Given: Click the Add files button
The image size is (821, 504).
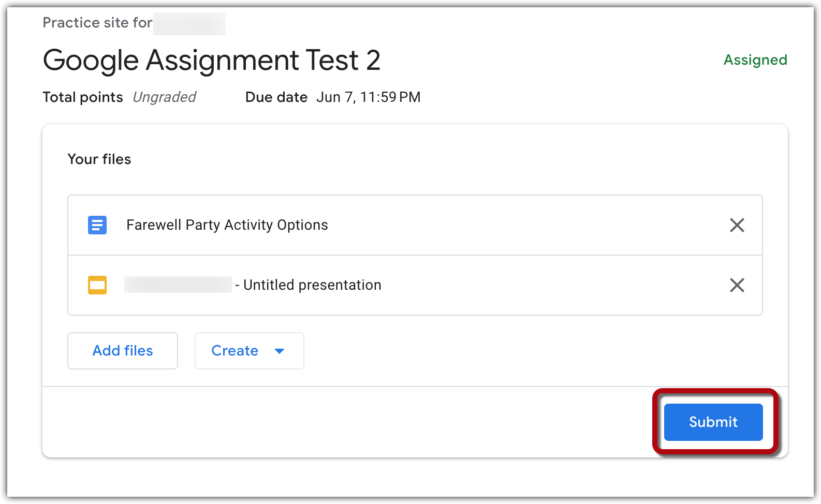Looking at the screenshot, I should [122, 351].
